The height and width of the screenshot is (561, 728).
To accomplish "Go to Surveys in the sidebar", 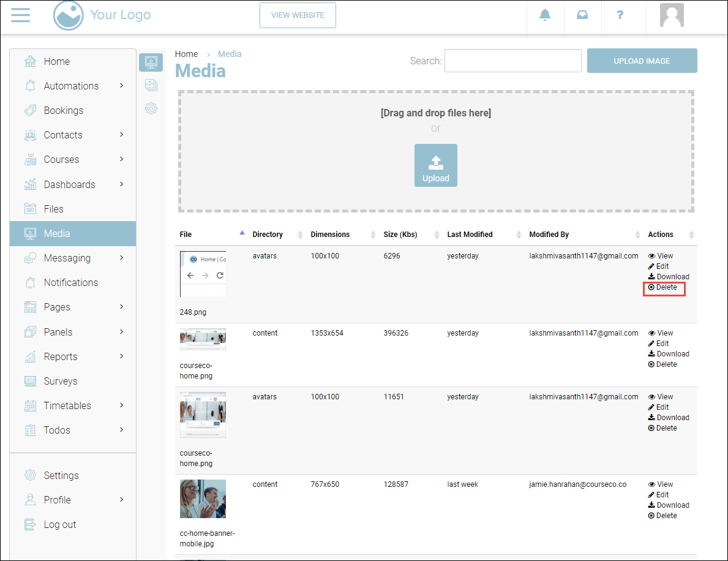I will (x=60, y=381).
